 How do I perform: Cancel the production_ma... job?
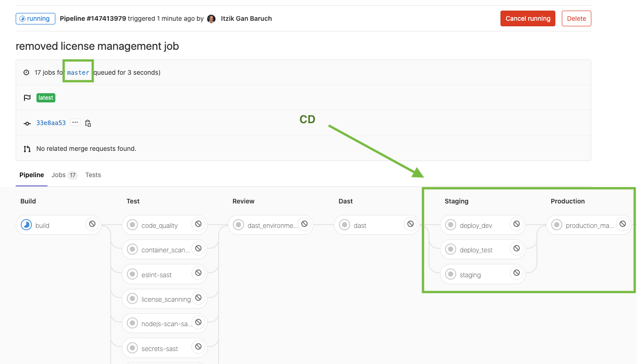[x=624, y=224]
